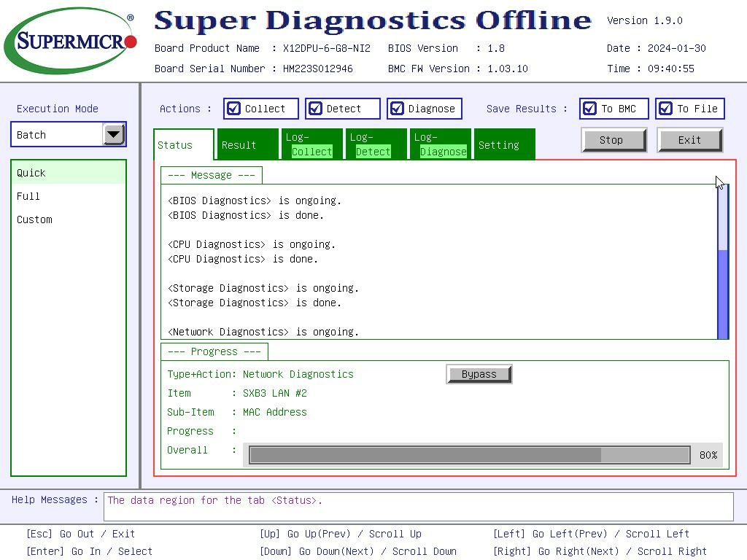Select the Full diagnostic mode

pos(28,196)
